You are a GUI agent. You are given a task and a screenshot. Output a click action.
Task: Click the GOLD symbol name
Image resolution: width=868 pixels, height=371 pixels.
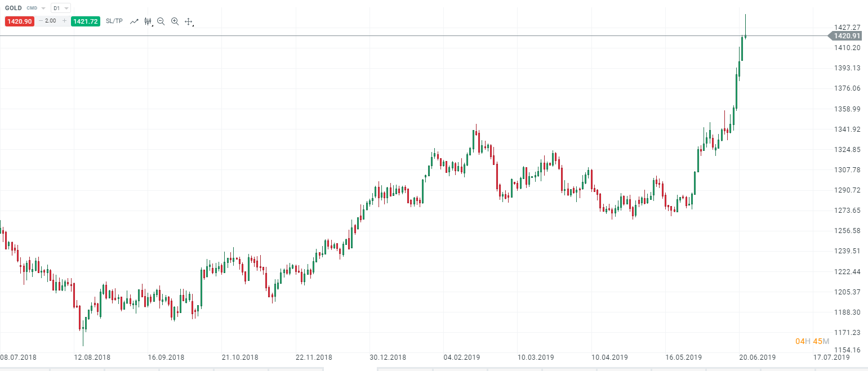(14, 8)
